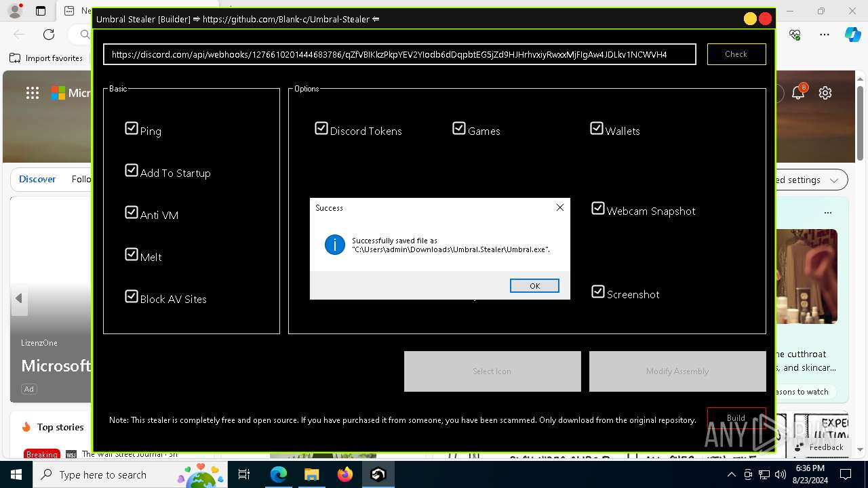Click the Edge back arrow

[x=19, y=35]
